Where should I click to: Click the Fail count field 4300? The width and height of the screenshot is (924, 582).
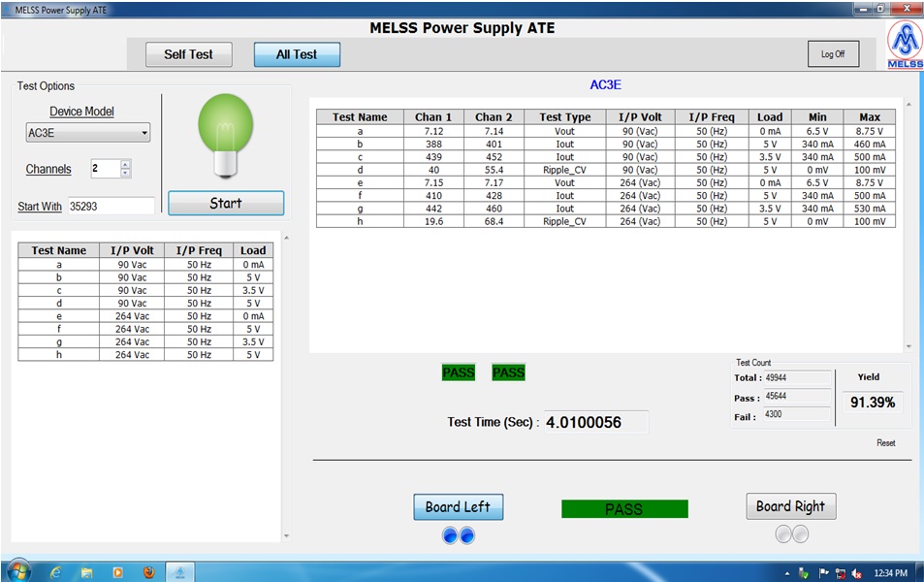797,414
